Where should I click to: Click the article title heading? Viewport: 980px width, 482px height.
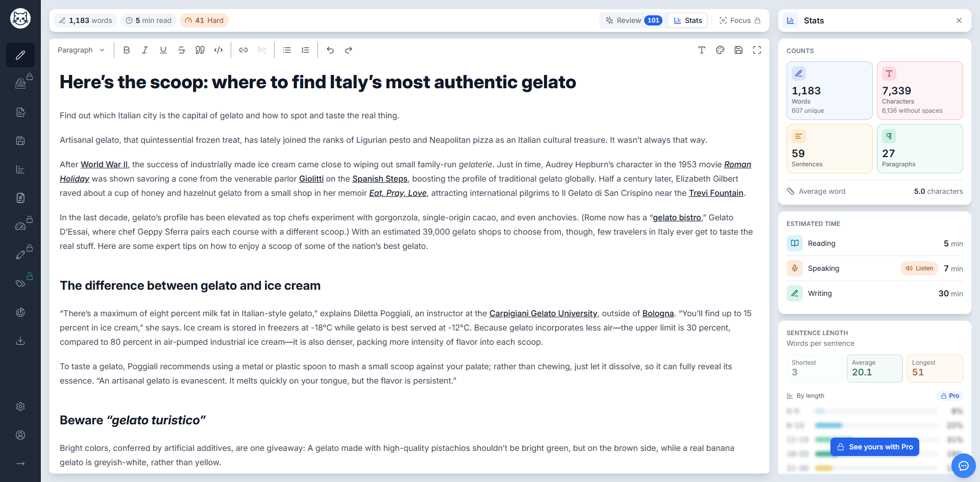point(318,82)
